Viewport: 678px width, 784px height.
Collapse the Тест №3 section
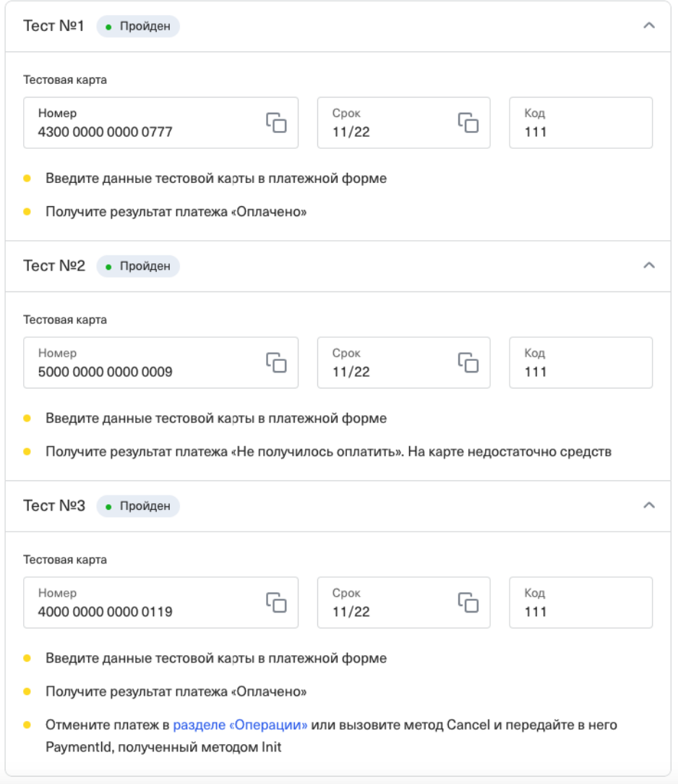pos(649,506)
